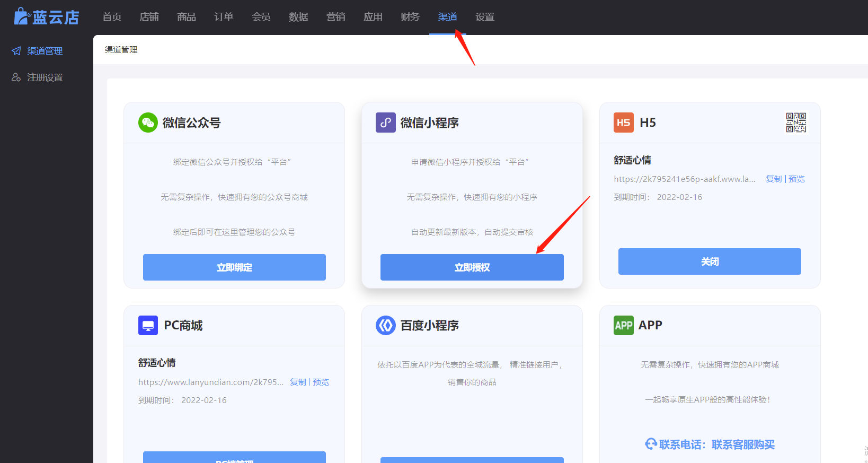Click the 舒适心情 name in PC商城 card
Image resolution: width=868 pixels, height=463 pixels.
pyautogui.click(x=157, y=363)
